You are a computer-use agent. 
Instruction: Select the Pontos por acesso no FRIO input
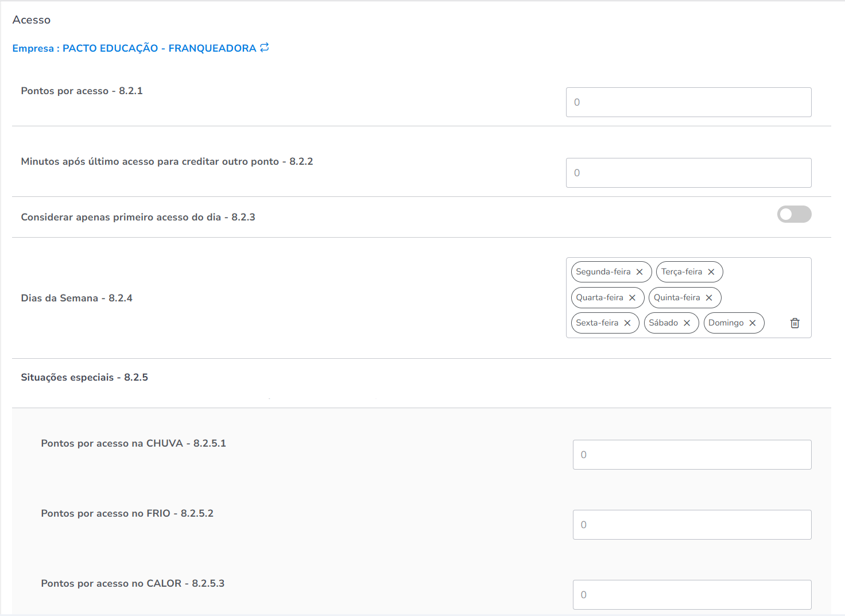pyautogui.click(x=692, y=525)
